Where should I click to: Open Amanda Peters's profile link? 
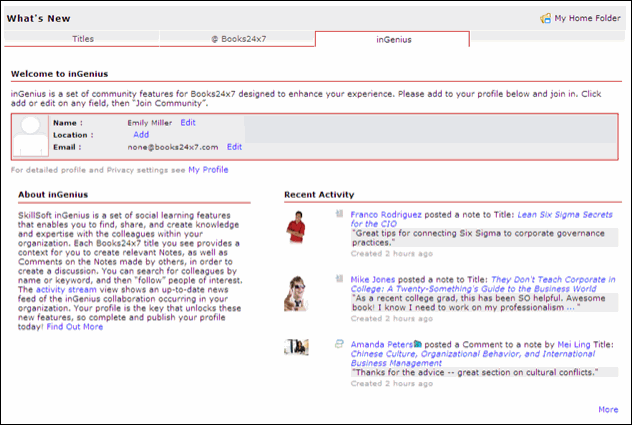(382, 344)
